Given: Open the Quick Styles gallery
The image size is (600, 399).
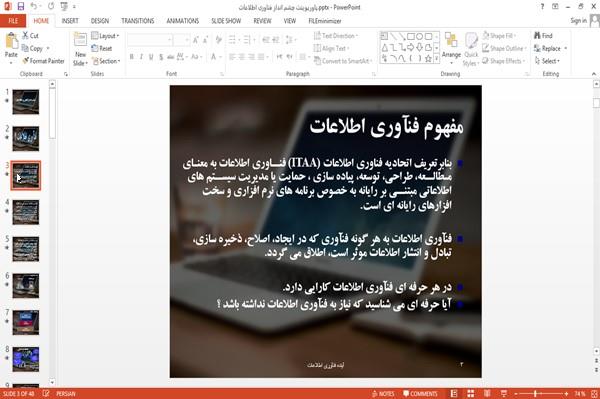Looking at the screenshot, I should pos(471,50).
